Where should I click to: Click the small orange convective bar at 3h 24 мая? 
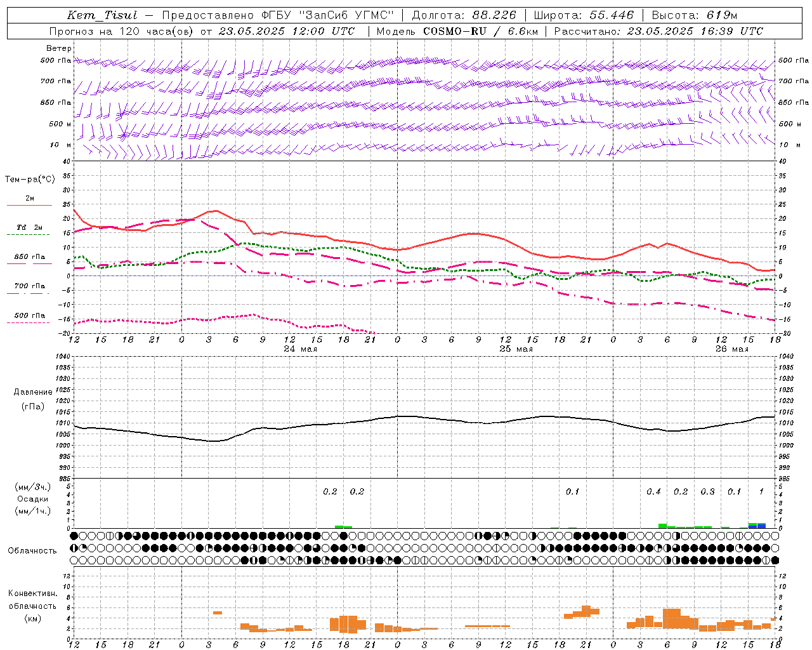[x=218, y=613]
